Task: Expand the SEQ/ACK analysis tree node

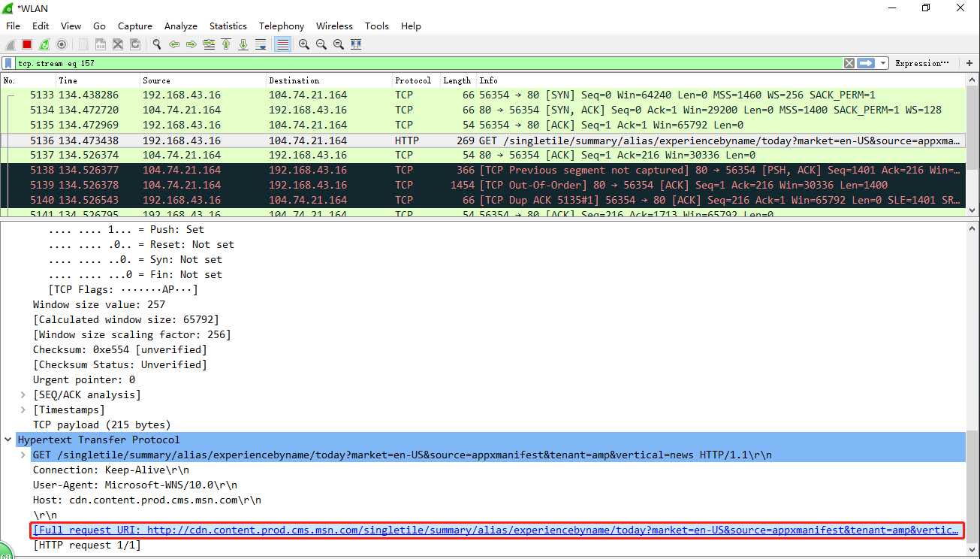Action: pos(23,394)
